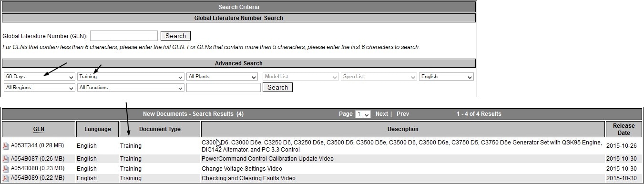Click the Global Literature Number input field
The width and height of the screenshot is (644, 184).
click(x=124, y=36)
